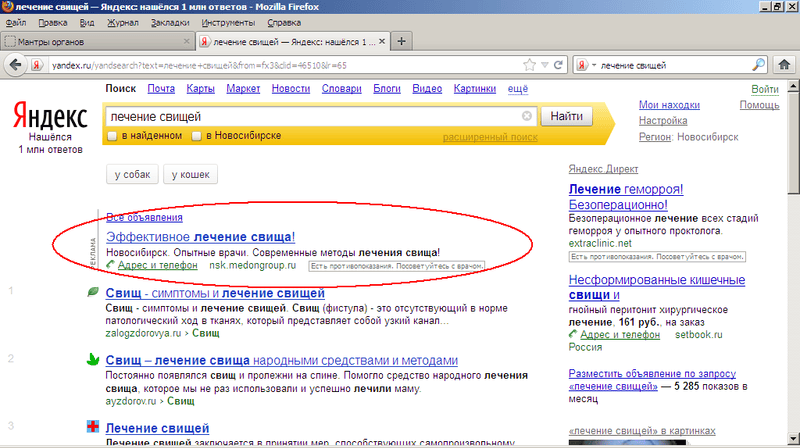Open the 'Мои находки' link
800x448 pixels.
point(669,105)
